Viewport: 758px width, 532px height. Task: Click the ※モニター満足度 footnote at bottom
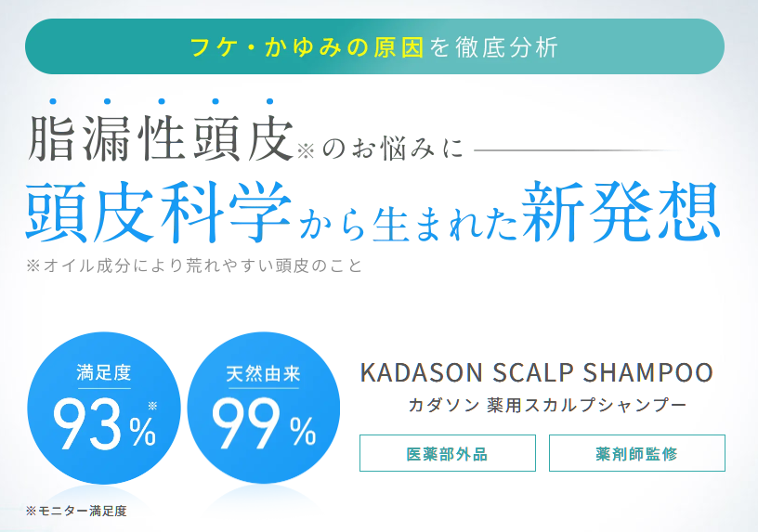[76, 511]
